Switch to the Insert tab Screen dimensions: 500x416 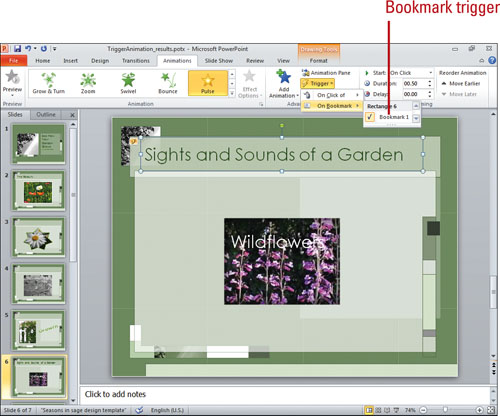click(71, 61)
